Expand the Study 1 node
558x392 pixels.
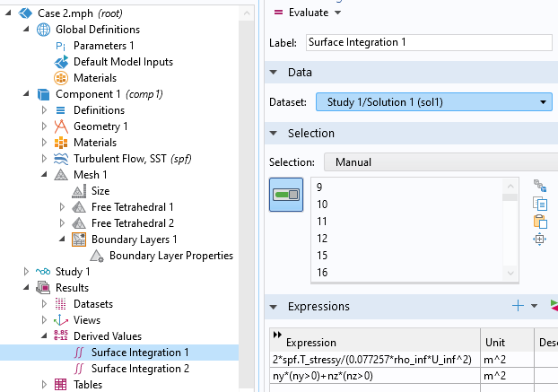pos(25,272)
